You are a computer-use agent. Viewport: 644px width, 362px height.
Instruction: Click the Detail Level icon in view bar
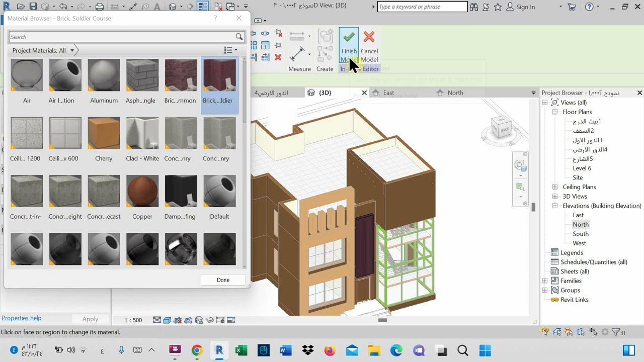(157, 320)
